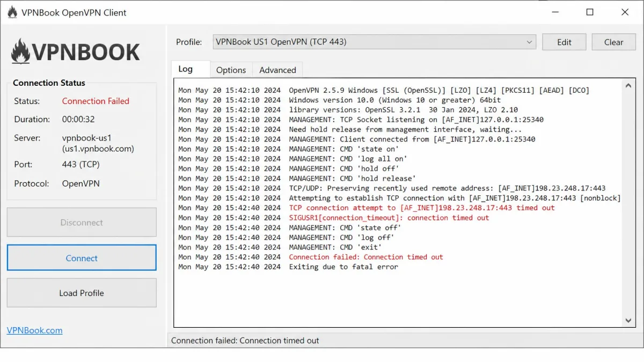Click the log scrollbar down arrow
The width and height of the screenshot is (644, 362).
click(629, 321)
